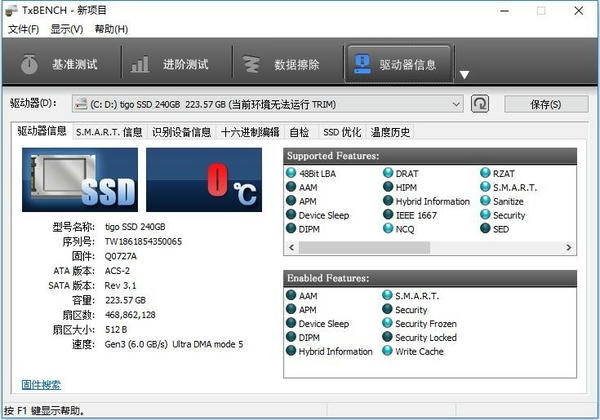The height and width of the screenshot is (420, 600).
Task: Click the left arrow of Supported Features scrollbar
Action: 292,247
